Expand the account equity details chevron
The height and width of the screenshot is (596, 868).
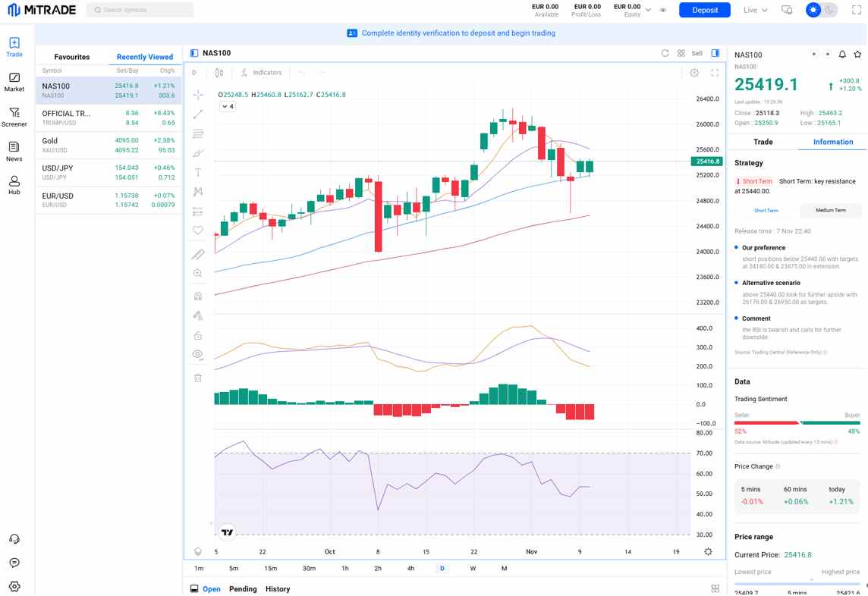[x=648, y=10]
